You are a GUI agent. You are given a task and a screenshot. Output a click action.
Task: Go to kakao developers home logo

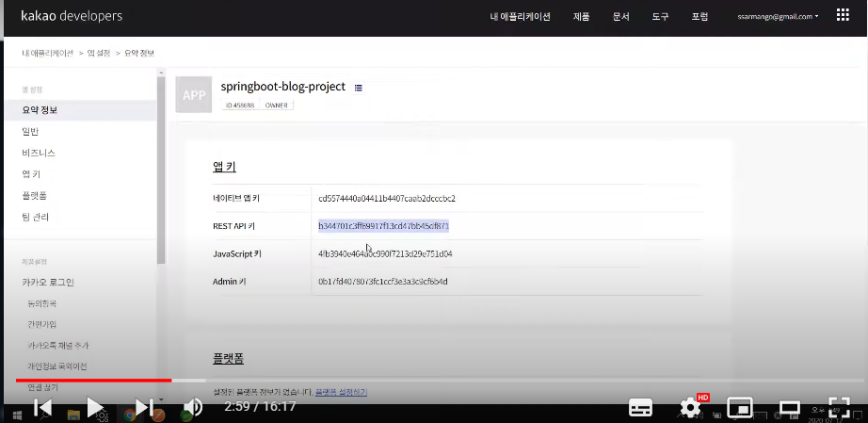pos(72,16)
